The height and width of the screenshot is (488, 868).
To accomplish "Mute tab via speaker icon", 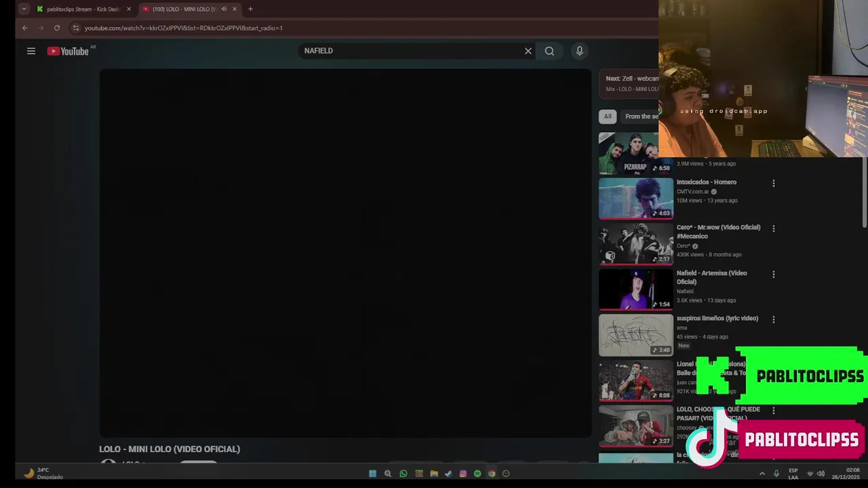I will [224, 9].
